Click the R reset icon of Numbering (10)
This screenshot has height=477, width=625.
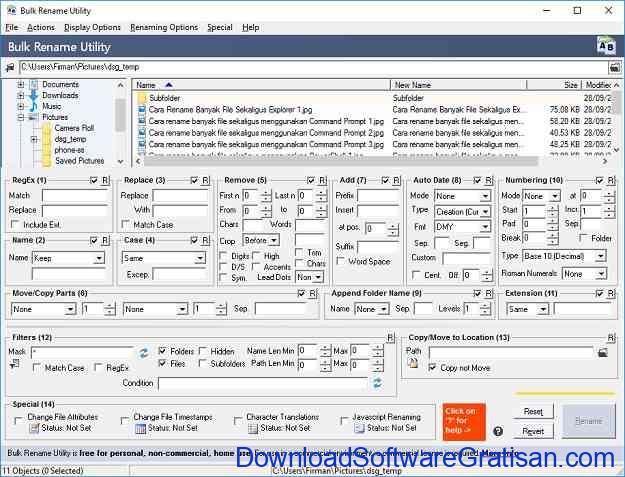click(611, 181)
